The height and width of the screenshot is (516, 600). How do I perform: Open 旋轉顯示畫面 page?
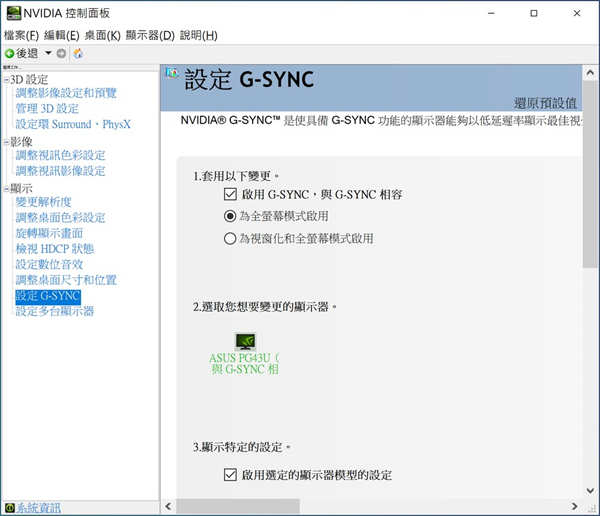pyautogui.click(x=49, y=233)
